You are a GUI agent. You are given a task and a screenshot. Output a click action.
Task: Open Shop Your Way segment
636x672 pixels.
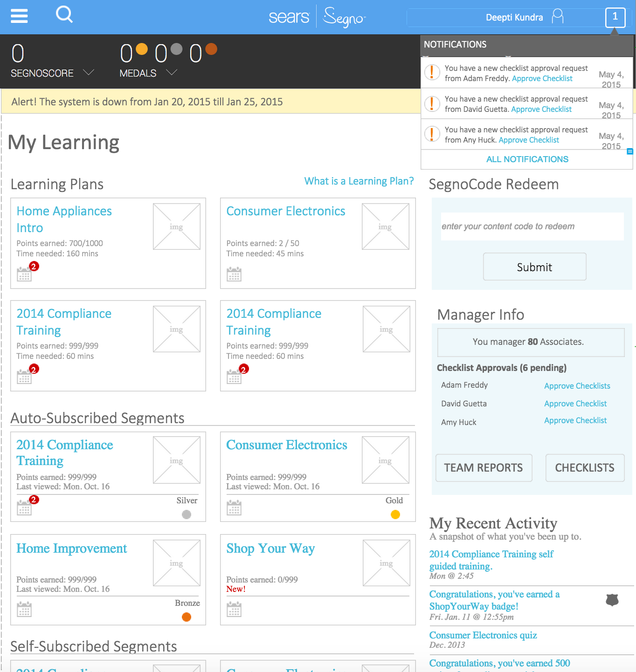(270, 549)
